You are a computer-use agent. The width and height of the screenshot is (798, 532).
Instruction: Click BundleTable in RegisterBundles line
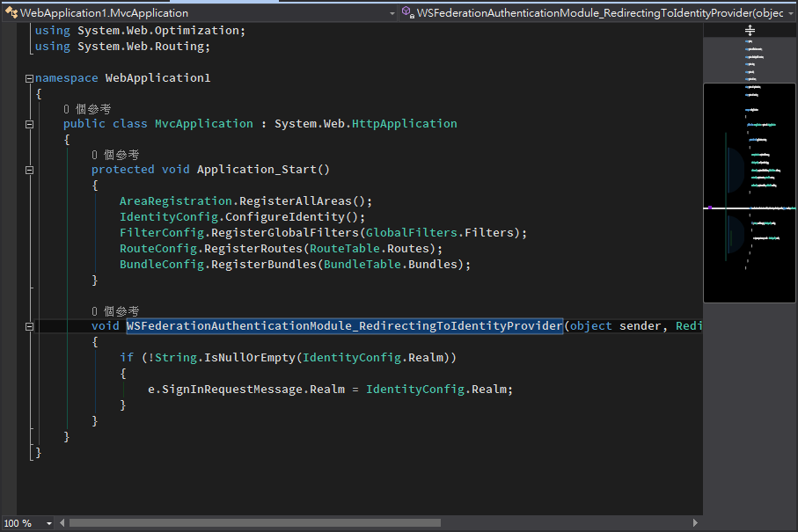coord(362,264)
